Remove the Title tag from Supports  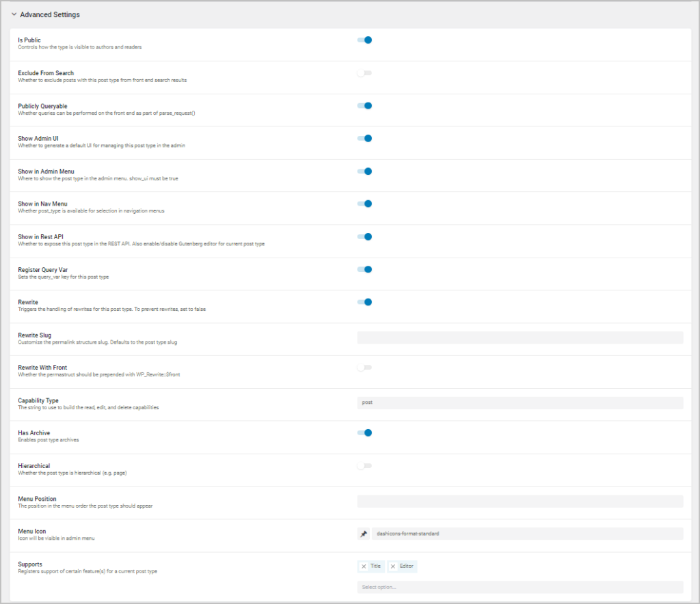tap(364, 566)
